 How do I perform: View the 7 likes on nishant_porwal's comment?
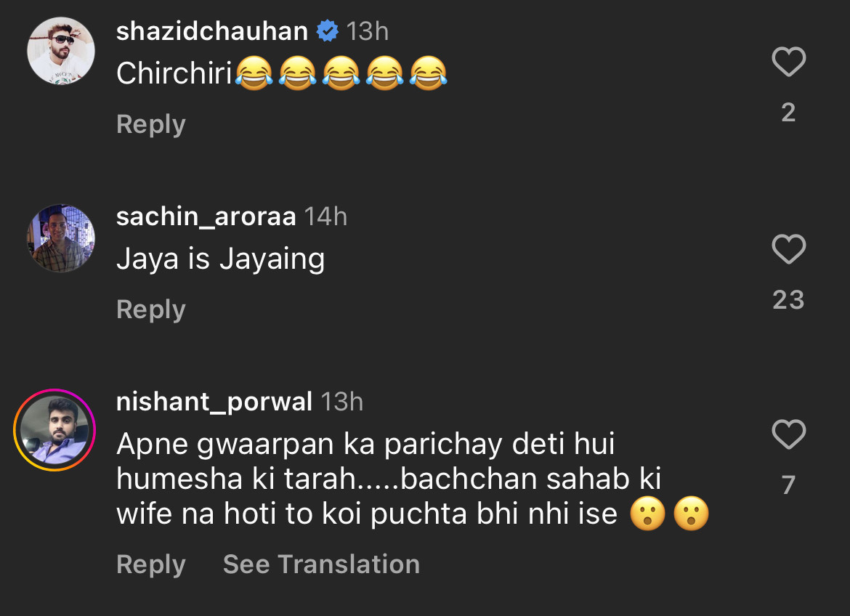coord(788,484)
